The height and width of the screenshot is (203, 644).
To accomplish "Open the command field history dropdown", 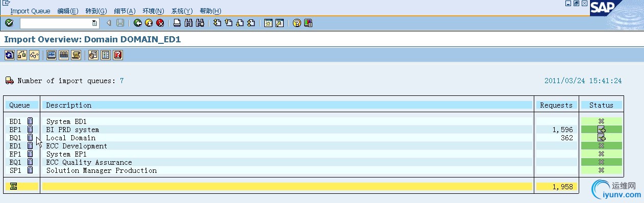I will coord(94,23).
